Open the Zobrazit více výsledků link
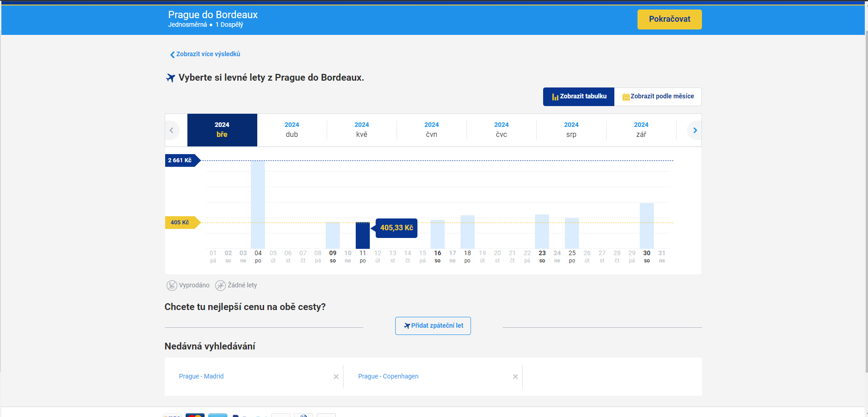 [205, 54]
